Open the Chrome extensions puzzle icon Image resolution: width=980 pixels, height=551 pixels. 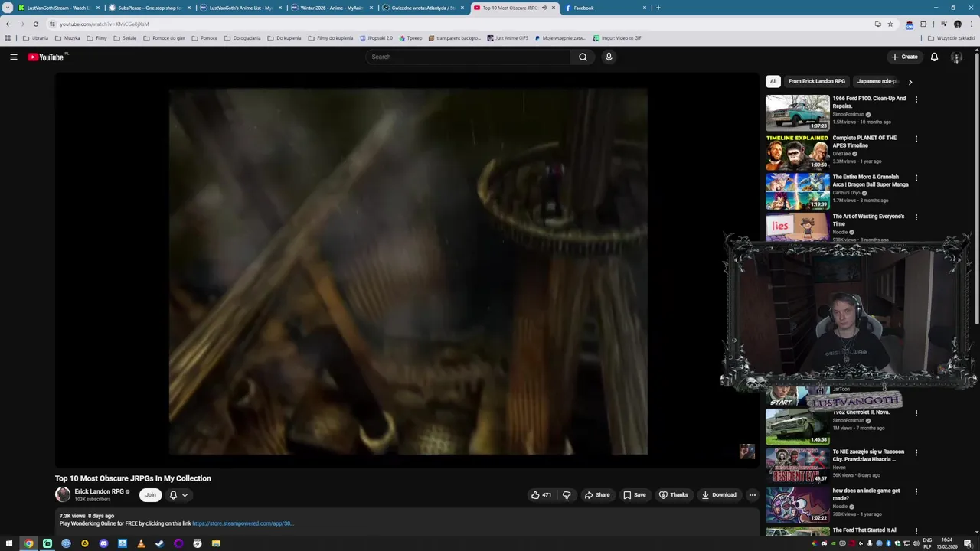(x=923, y=24)
